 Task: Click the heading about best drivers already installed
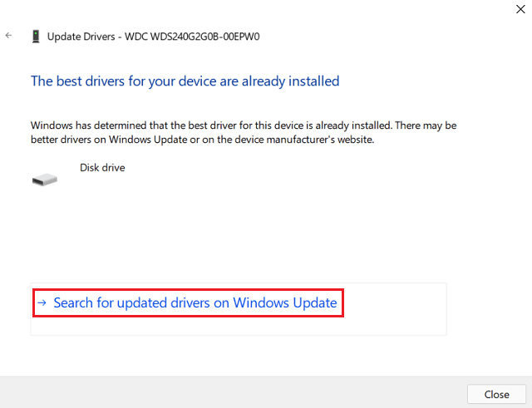185,81
